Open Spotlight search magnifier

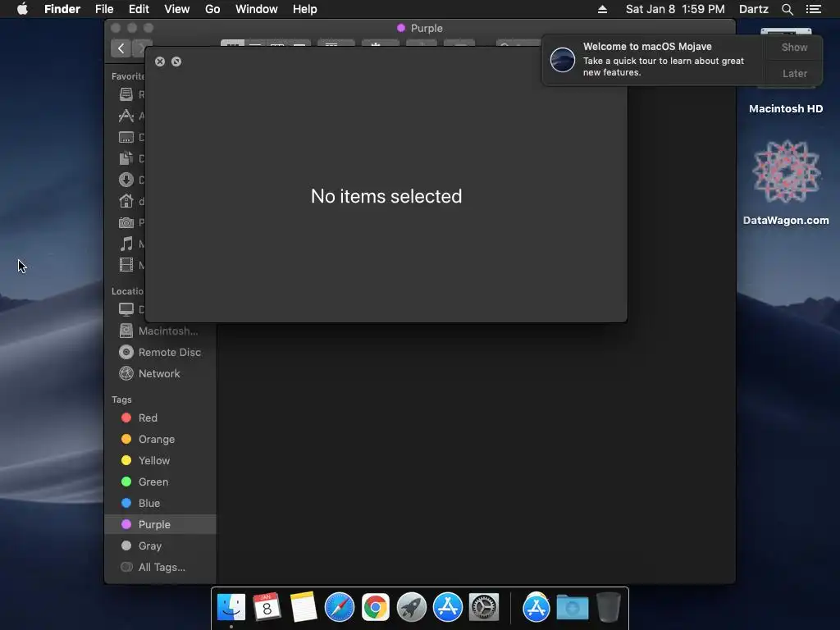pos(787,9)
